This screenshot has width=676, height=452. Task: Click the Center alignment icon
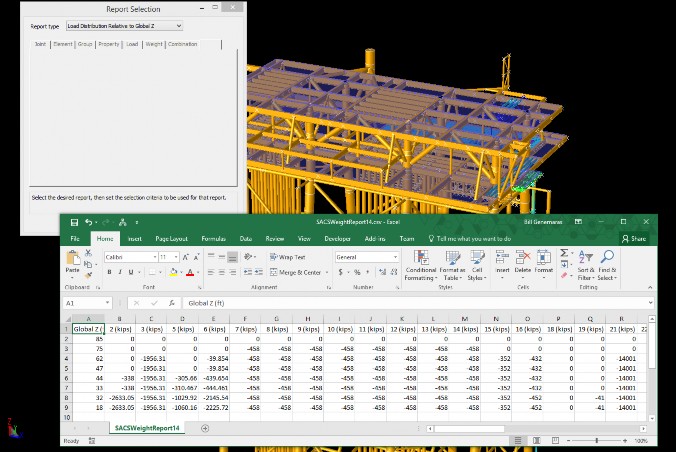click(x=222, y=272)
